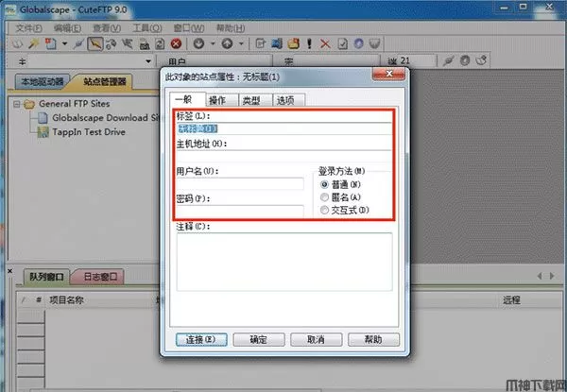
Task: Click the black exclamation mark icon
Action: coord(309,44)
